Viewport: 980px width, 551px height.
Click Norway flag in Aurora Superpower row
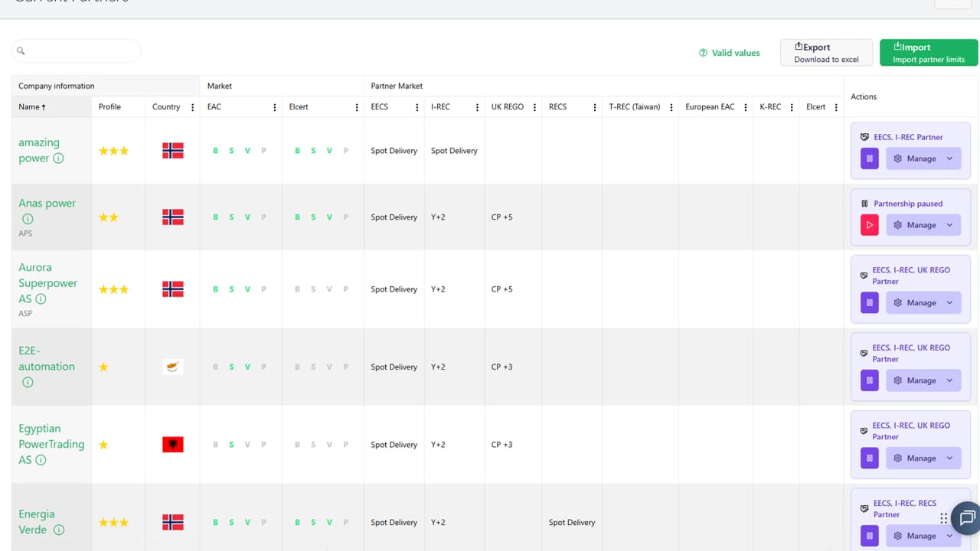(173, 289)
